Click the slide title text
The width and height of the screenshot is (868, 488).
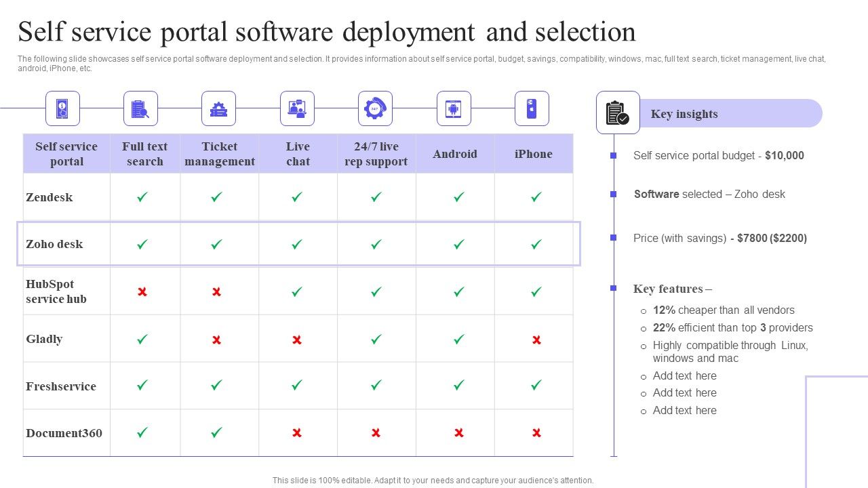point(327,31)
